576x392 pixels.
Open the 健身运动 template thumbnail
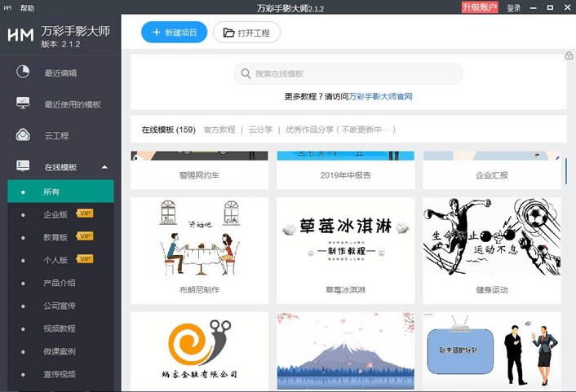pyautogui.click(x=492, y=237)
